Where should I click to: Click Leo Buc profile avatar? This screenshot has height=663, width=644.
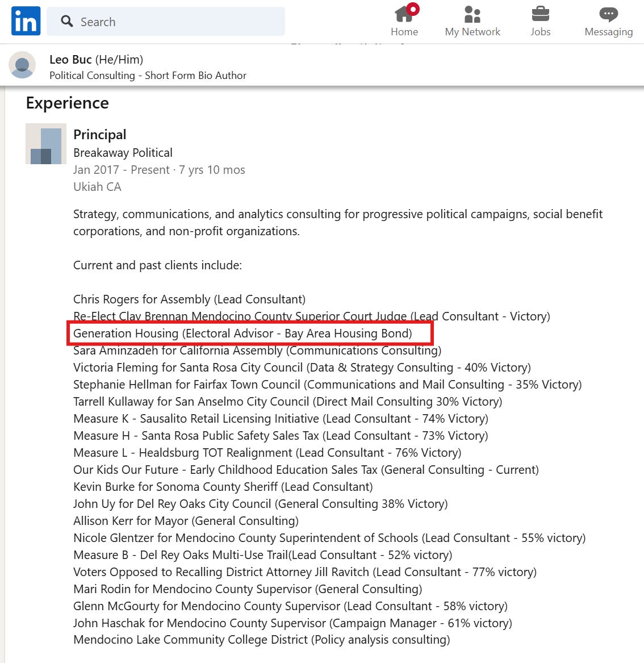pyautogui.click(x=22, y=65)
